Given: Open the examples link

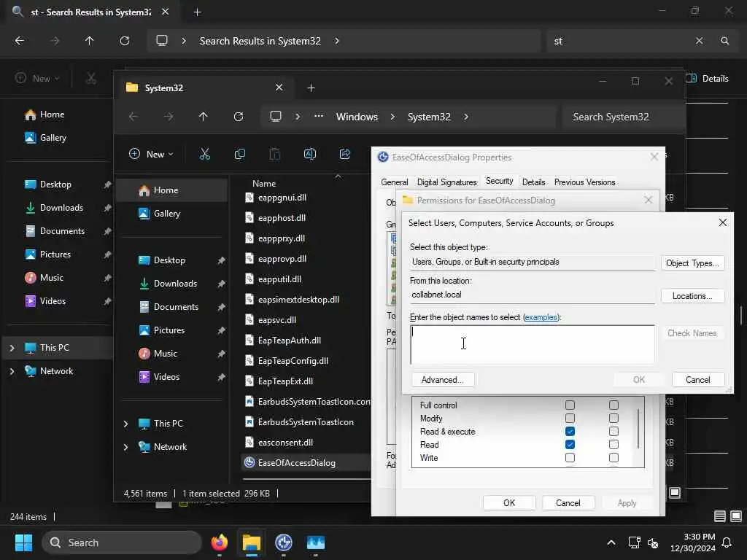Looking at the screenshot, I should pos(541,317).
